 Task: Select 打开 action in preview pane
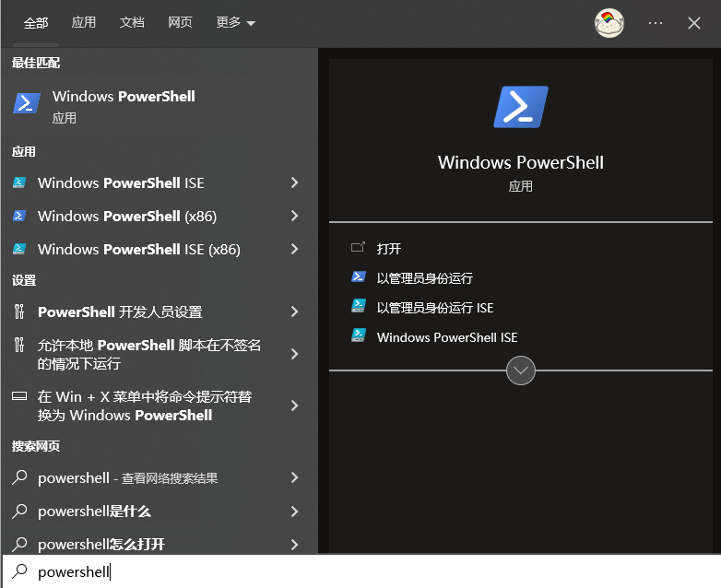[389, 249]
